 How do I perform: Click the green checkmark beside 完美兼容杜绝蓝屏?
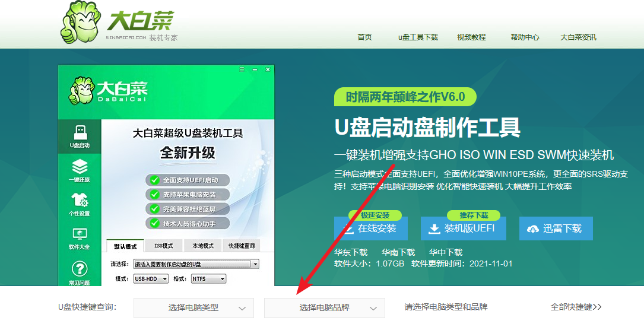(x=154, y=209)
